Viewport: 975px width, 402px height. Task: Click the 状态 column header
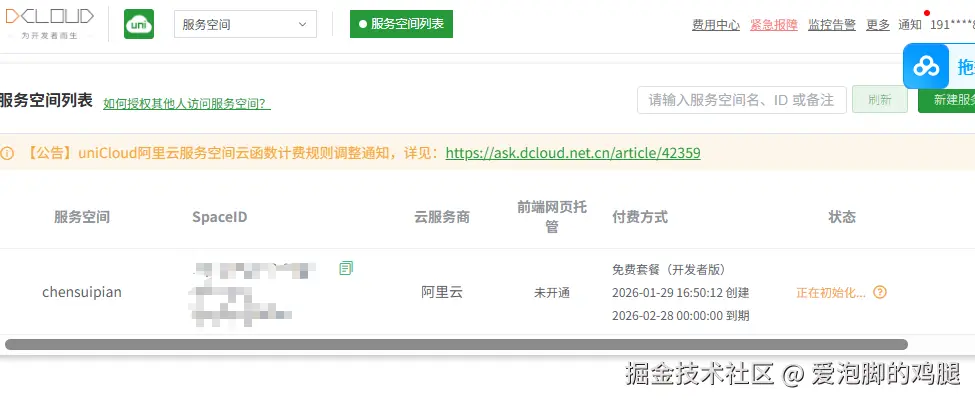[842, 217]
